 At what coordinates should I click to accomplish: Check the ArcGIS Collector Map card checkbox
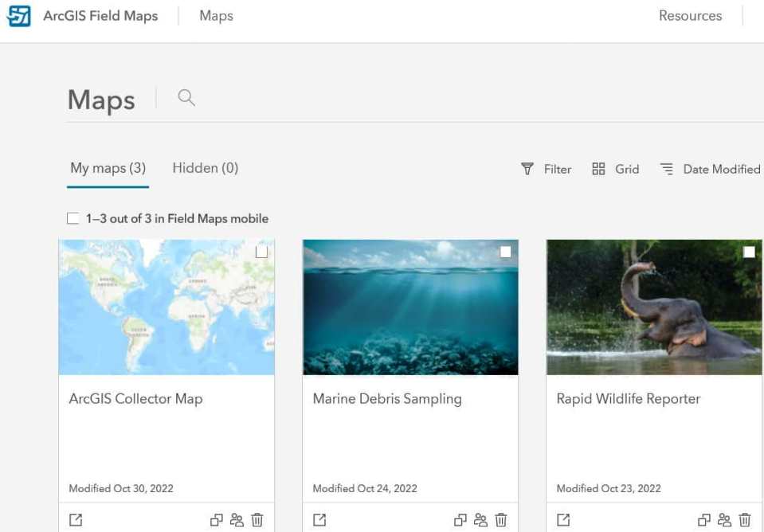[x=261, y=252]
